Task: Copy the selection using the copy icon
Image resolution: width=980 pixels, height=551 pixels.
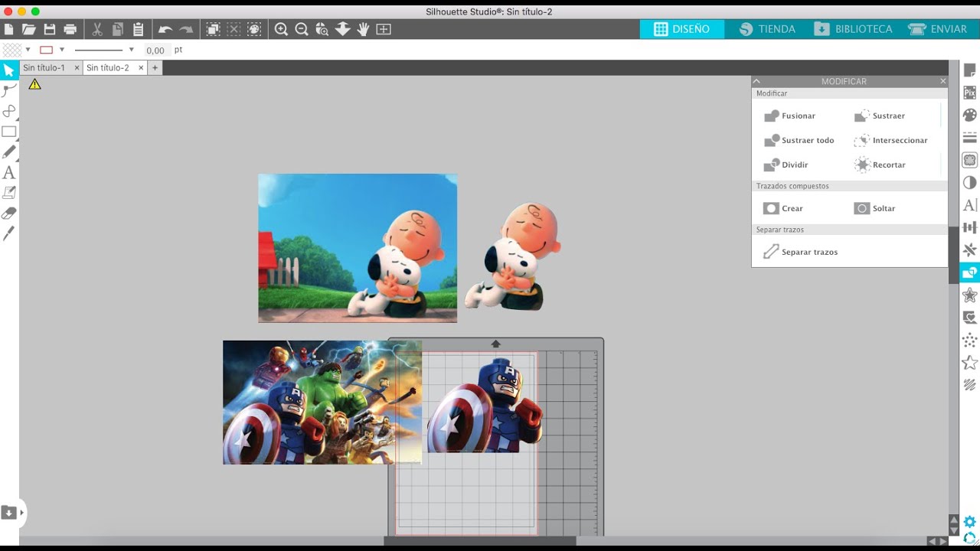Action: (118, 29)
